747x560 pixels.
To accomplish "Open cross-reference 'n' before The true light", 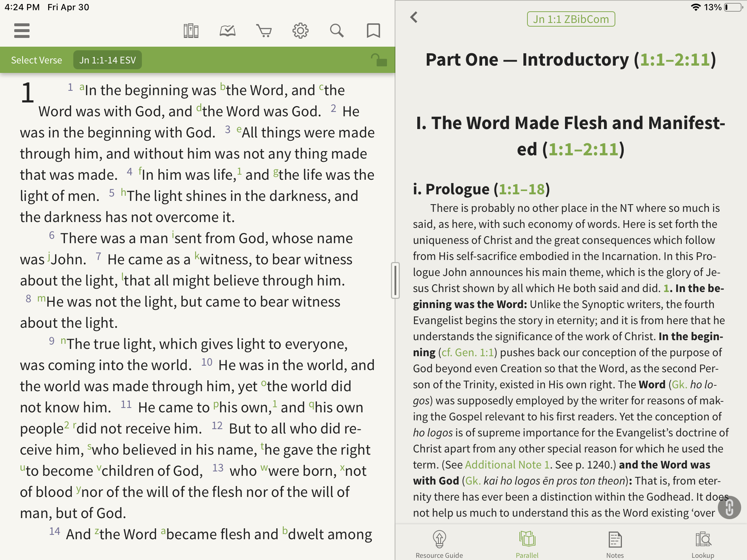I will (x=63, y=341).
